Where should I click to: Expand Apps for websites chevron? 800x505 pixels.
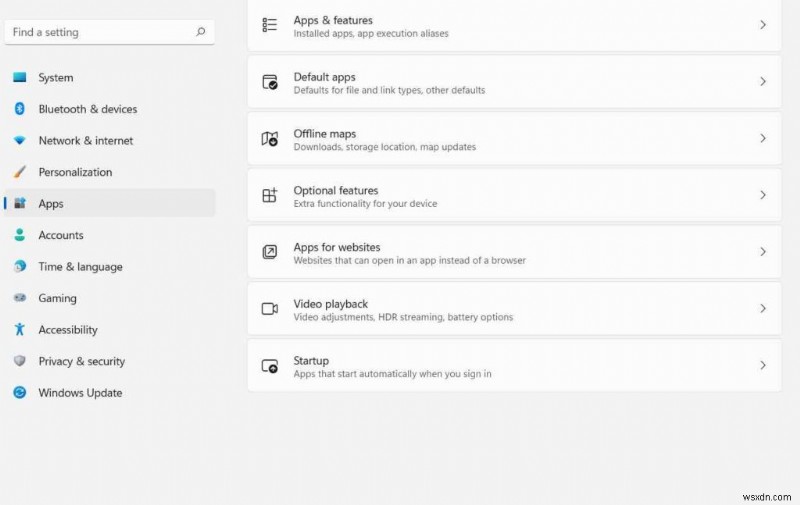point(763,251)
